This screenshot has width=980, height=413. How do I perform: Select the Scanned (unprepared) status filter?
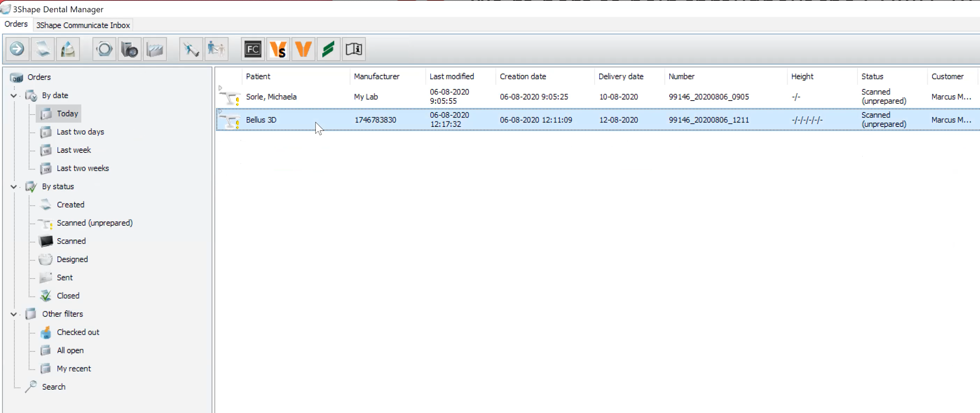click(x=94, y=223)
